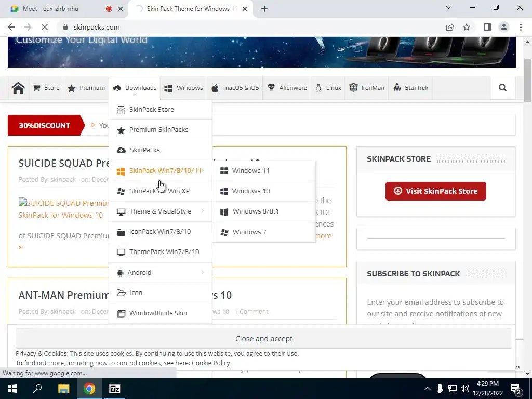Open the Windows nav item
Screen dimensions: 532x399
point(183,88)
